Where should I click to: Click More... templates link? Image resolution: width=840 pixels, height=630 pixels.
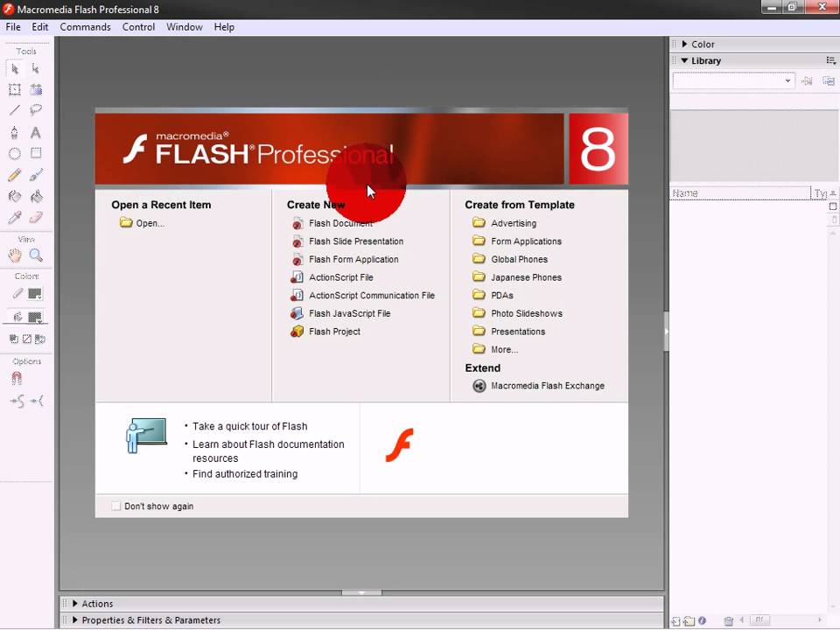tap(495, 350)
